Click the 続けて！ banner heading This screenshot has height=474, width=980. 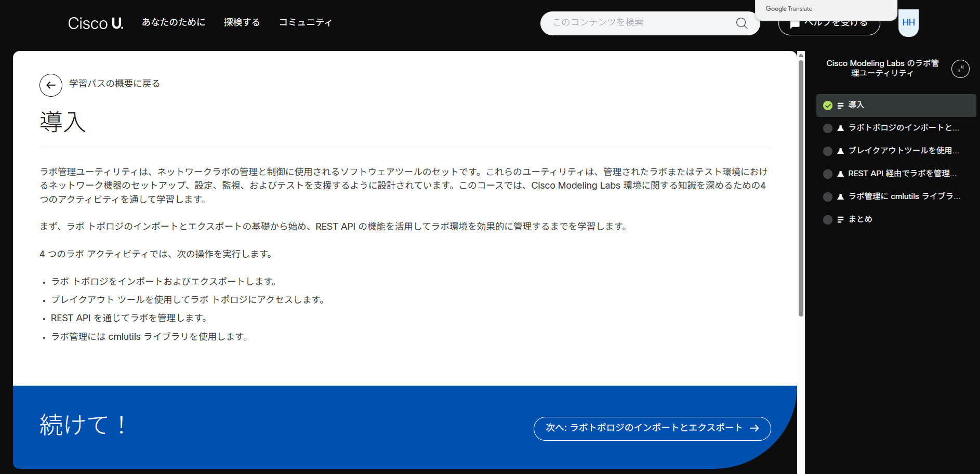click(x=83, y=425)
